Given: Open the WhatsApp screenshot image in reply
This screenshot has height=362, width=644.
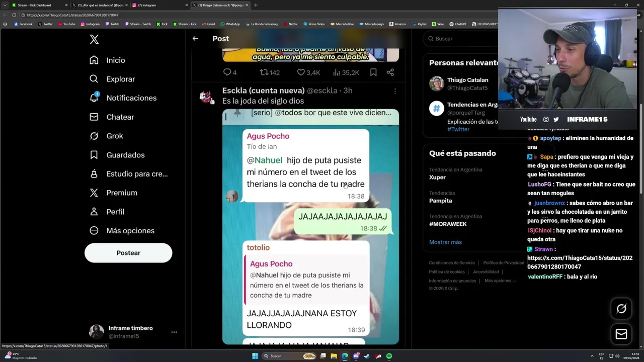Looking at the screenshot, I should [310, 227].
